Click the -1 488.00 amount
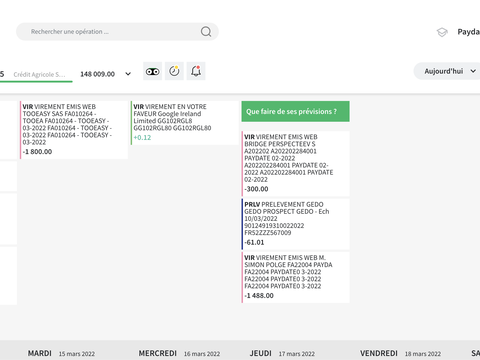Screen dimensions: 480x360 pos(259,296)
